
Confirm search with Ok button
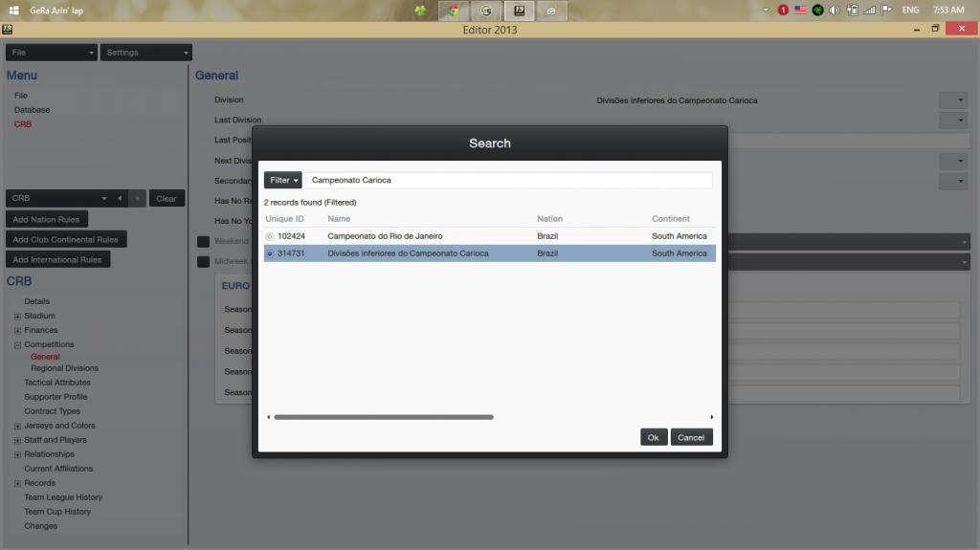[x=653, y=437]
